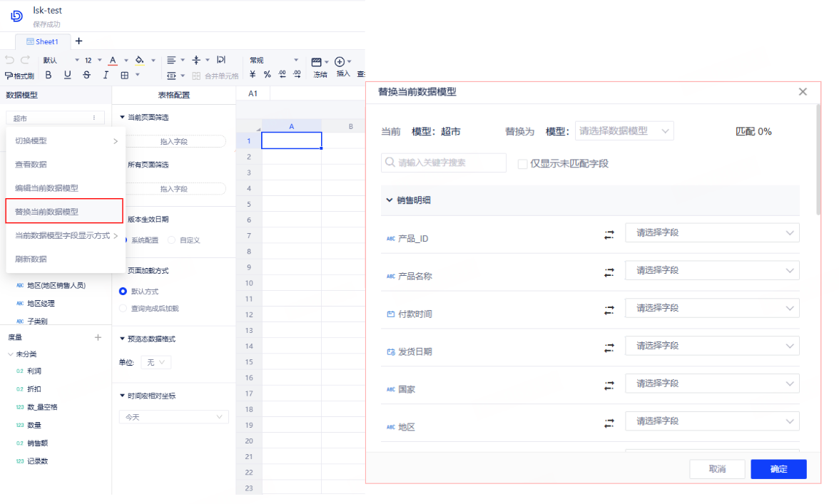The height and width of the screenshot is (504, 839).
Task: Open the 请选择数据模型 dropdown
Action: 624,131
